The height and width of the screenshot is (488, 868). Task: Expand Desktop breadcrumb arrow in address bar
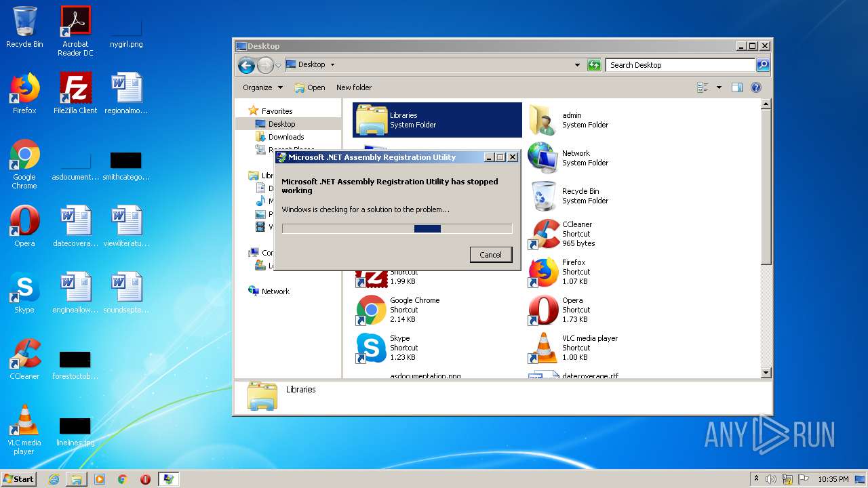point(332,65)
